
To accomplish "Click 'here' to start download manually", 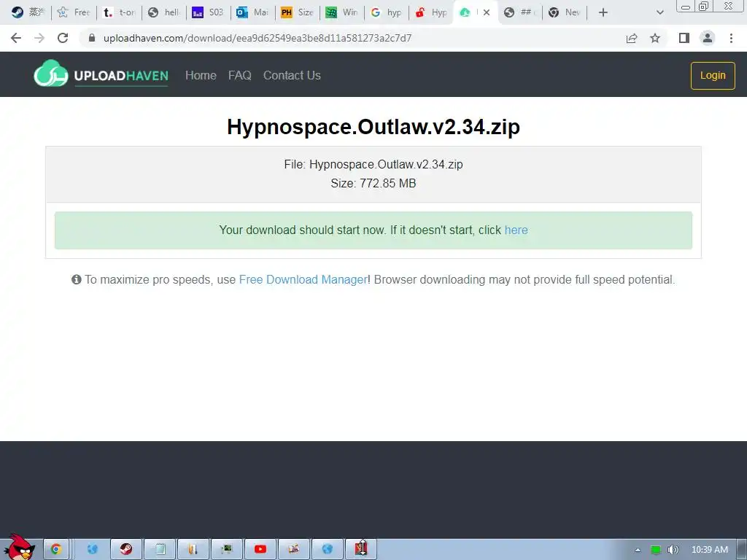I will [516, 230].
